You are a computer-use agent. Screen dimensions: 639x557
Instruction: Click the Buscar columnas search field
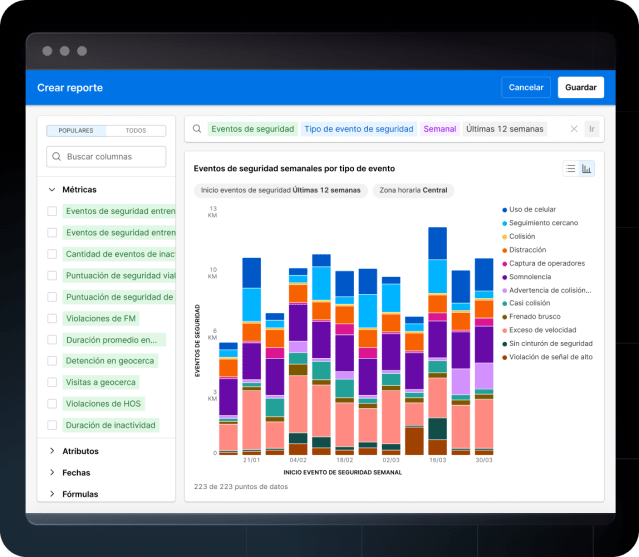(113, 157)
